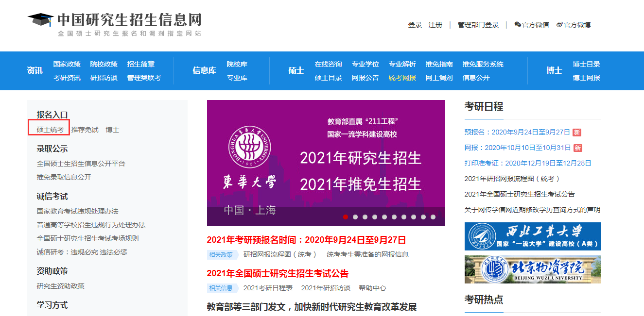Open 普通高等学校招生违规行为处理办法

91,225
